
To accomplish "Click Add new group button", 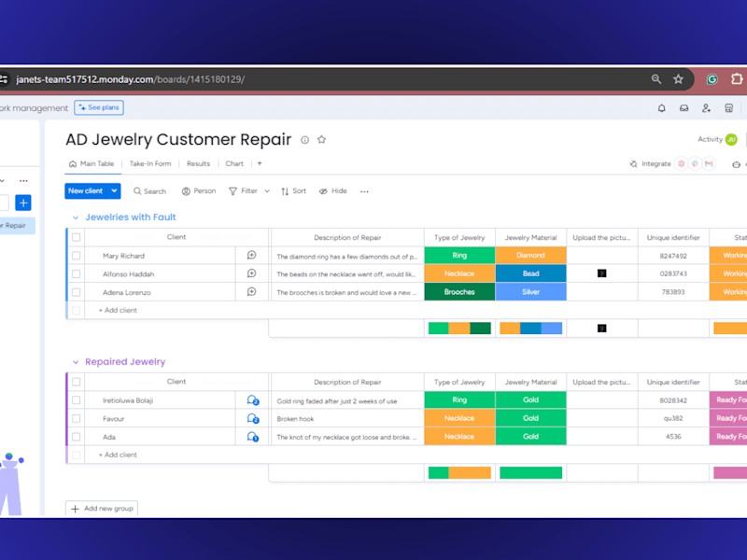I will (102, 509).
